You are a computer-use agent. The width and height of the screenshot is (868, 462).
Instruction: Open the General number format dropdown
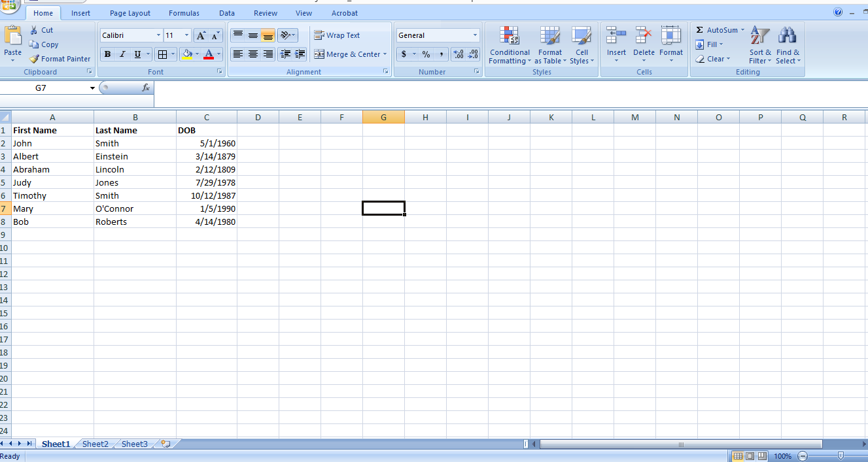(x=475, y=34)
